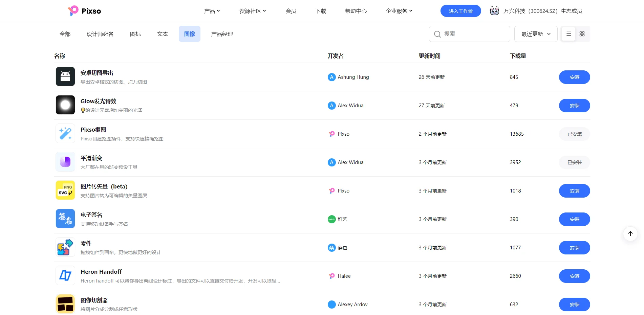Click inside the search input field

[471, 34]
